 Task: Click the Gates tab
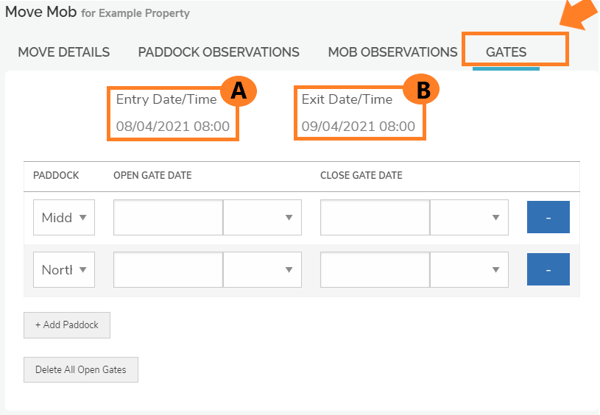[x=506, y=52]
